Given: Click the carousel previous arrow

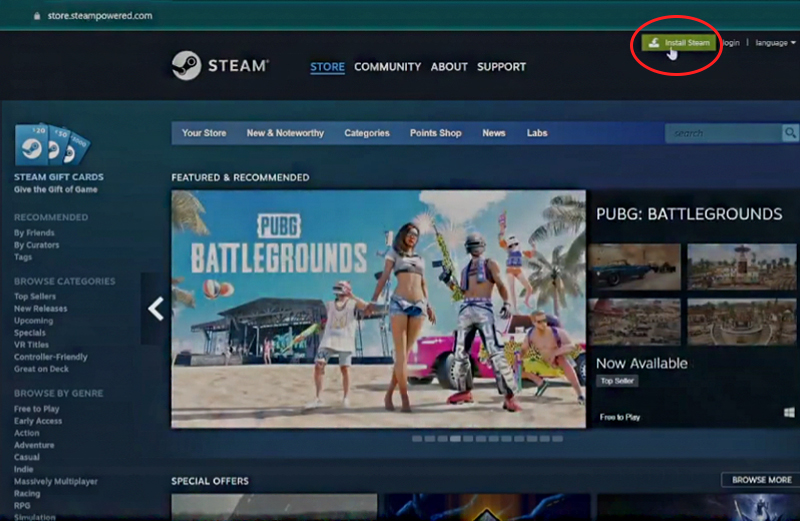Looking at the screenshot, I should point(155,309).
